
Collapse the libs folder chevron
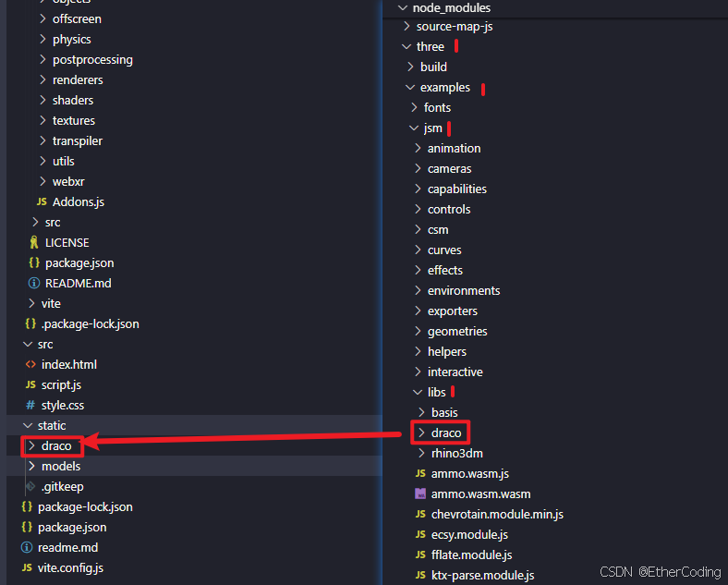418,393
